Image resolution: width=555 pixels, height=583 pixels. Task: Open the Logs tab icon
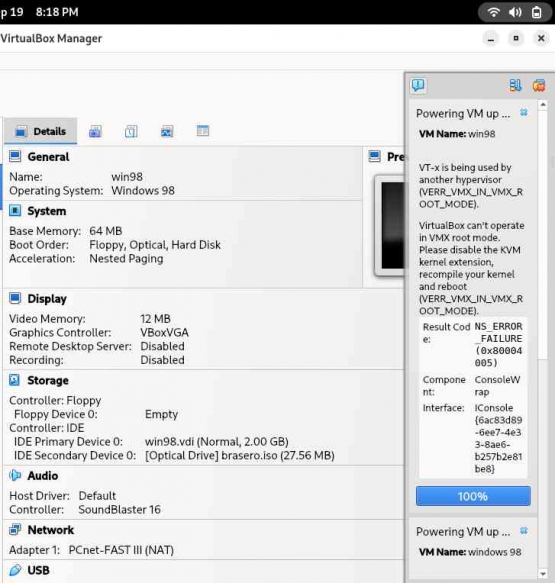pos(131,131)
